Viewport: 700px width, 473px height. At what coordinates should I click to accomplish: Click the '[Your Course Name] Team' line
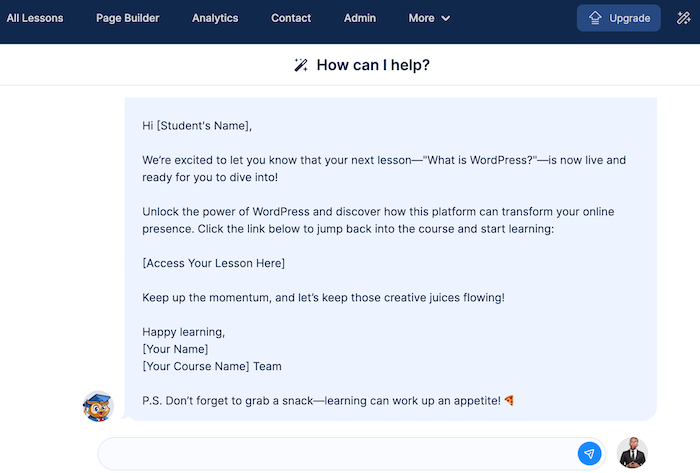212,366
